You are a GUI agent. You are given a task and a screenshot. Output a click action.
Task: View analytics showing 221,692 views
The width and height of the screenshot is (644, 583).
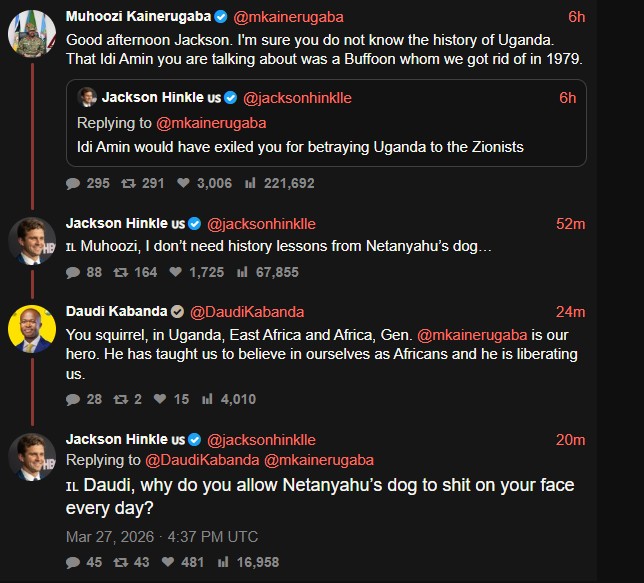pyautogui.click(x=250, y=183)
